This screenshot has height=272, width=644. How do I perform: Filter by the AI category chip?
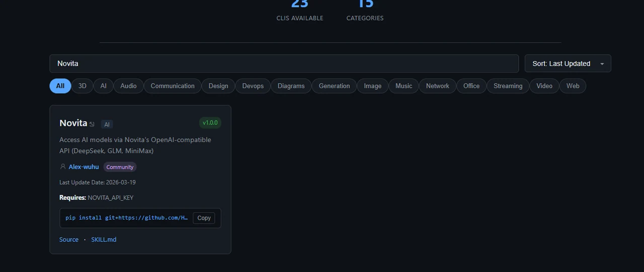(104, 86)
